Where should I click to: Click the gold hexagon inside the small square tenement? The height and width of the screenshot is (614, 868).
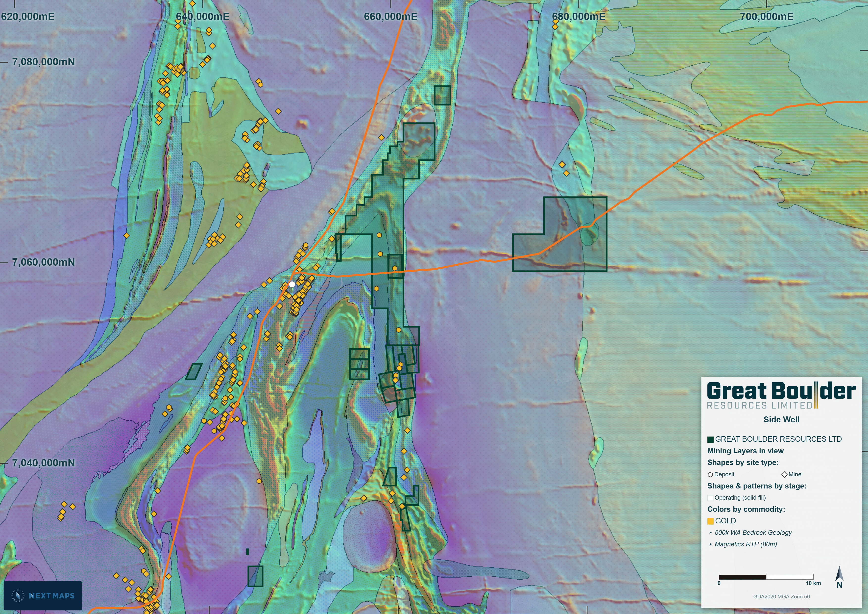coord(395,268)
